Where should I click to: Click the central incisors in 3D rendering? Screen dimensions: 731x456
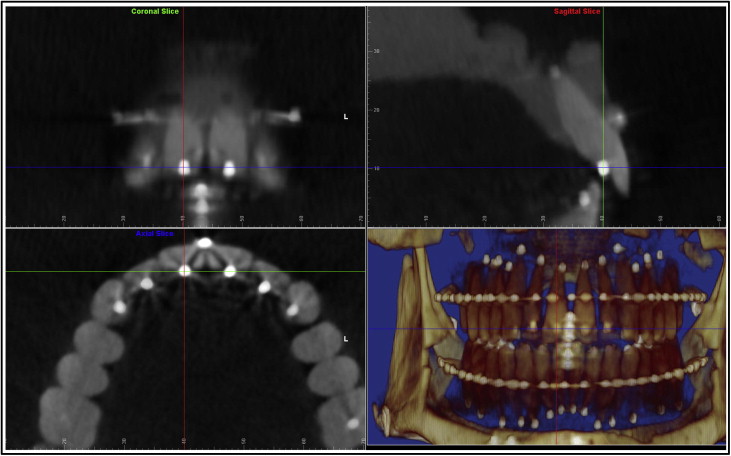pyautogui.click(x=566, y=330)
